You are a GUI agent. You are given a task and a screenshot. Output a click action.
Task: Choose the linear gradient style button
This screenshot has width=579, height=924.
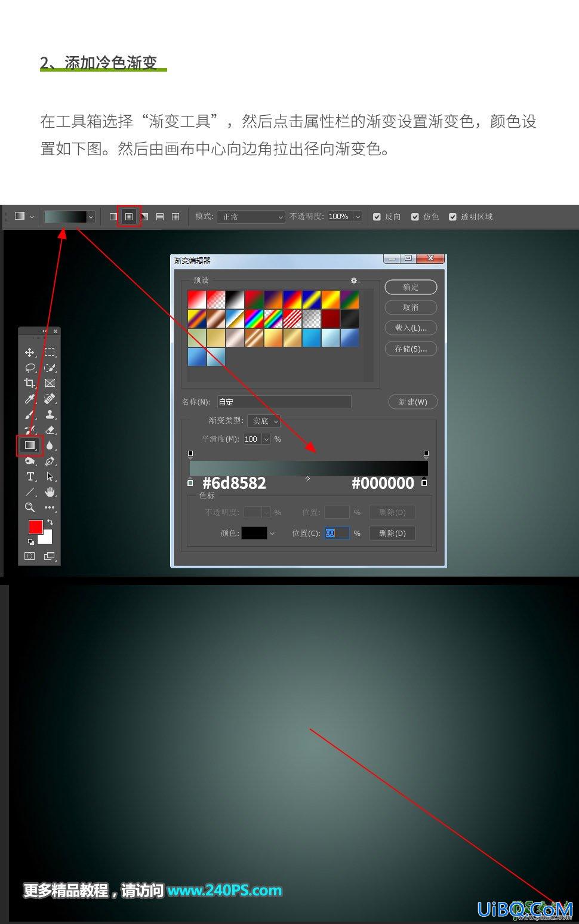tap(113, 217)
